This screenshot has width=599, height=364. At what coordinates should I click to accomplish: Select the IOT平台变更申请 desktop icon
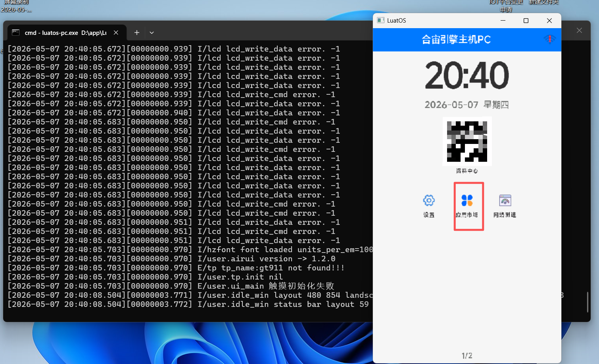point(506,6)
